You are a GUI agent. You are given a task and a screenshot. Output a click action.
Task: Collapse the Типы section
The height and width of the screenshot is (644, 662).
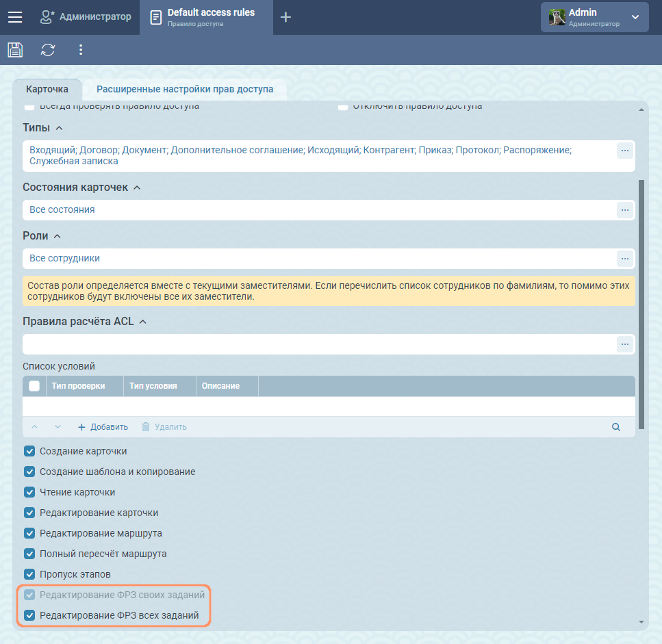[59, 129]
